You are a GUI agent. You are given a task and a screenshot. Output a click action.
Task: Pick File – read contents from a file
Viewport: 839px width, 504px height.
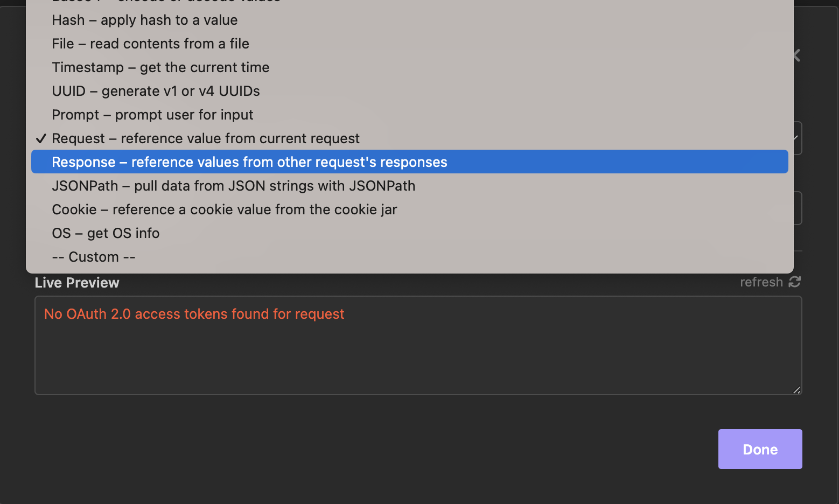click(x=150, y=44)
